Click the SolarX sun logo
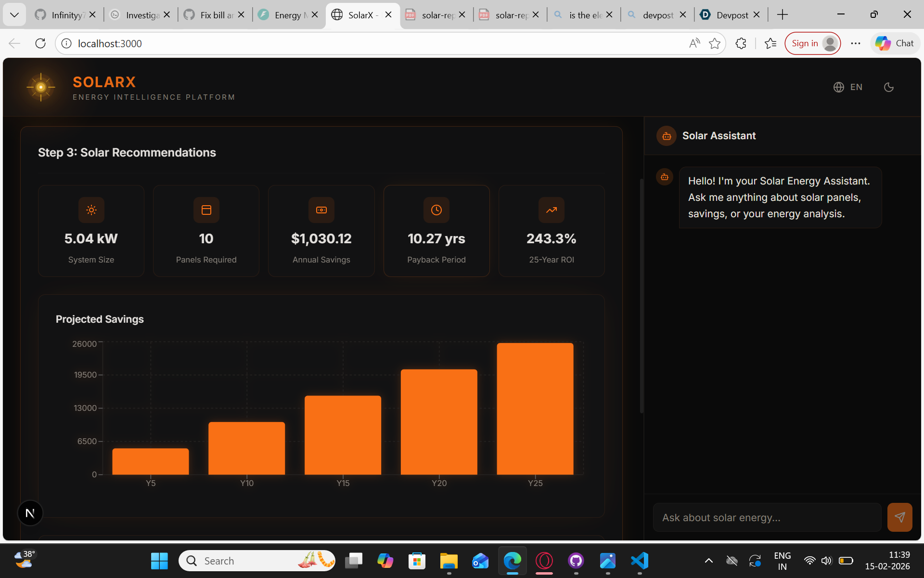Screen dimensions: 924x578 (x=41, y=87)
